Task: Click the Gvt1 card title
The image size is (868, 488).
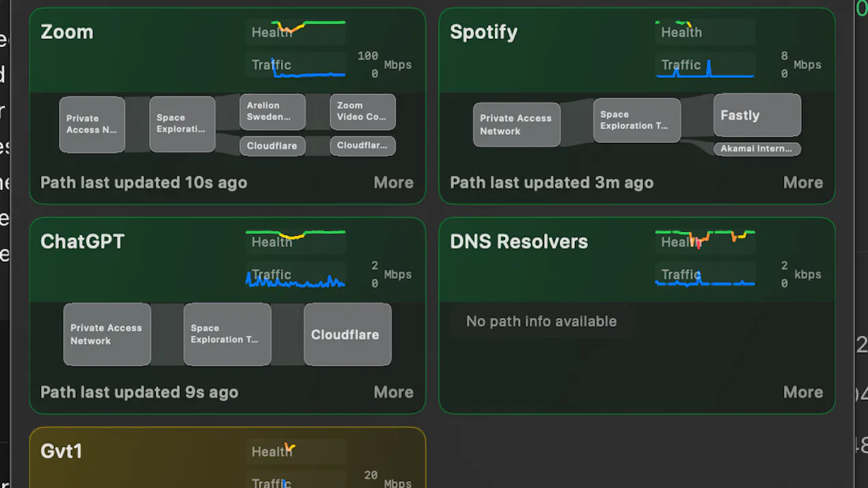Action: tap(62, 452)
